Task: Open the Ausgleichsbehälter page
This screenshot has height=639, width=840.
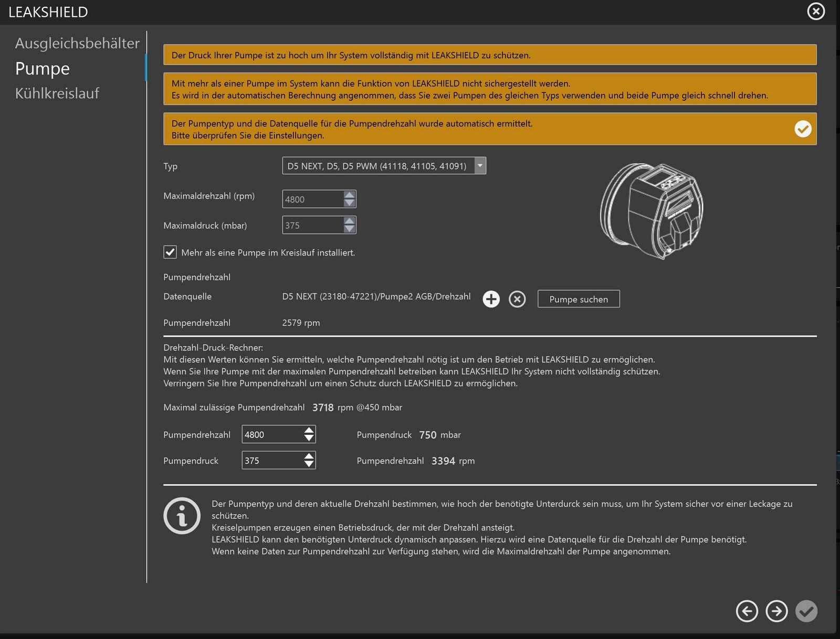Action: (77, 43)
